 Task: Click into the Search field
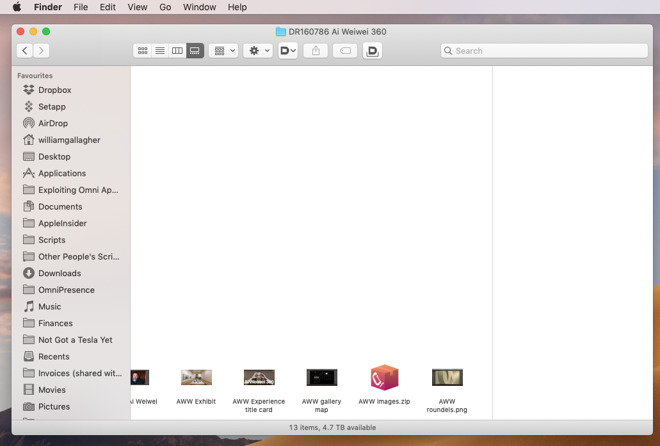tap(544, 51)
